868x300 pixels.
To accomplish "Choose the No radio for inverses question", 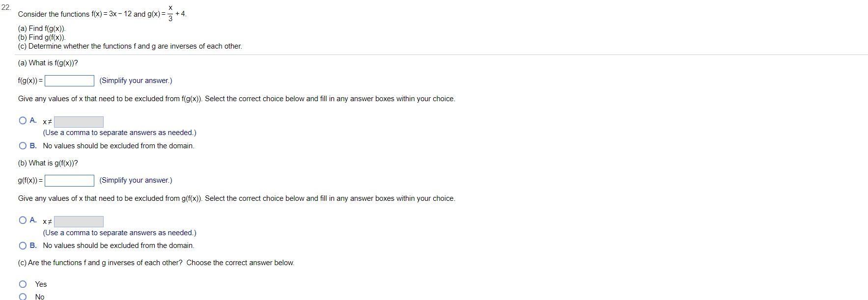I will (23, 297).
